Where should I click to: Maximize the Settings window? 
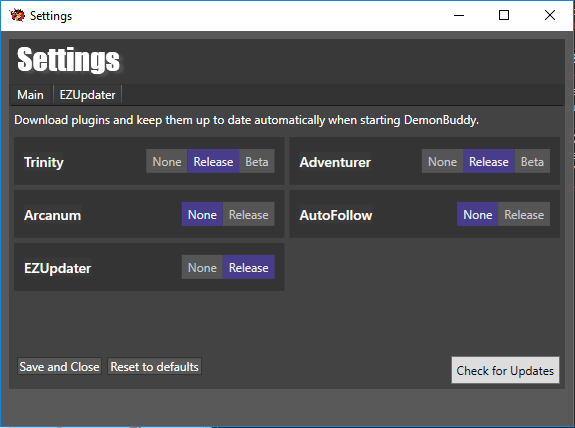coord(504,15)
